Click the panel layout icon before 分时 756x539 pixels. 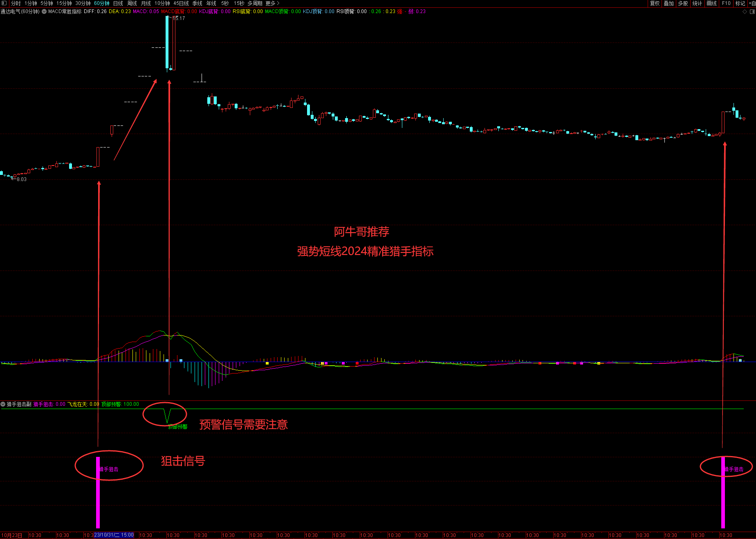click(4, 3)
